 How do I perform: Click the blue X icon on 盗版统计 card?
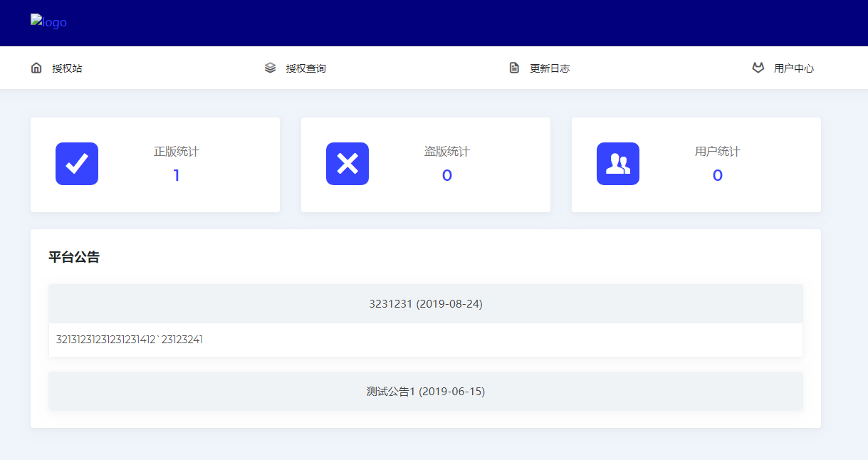click(347, 164)
